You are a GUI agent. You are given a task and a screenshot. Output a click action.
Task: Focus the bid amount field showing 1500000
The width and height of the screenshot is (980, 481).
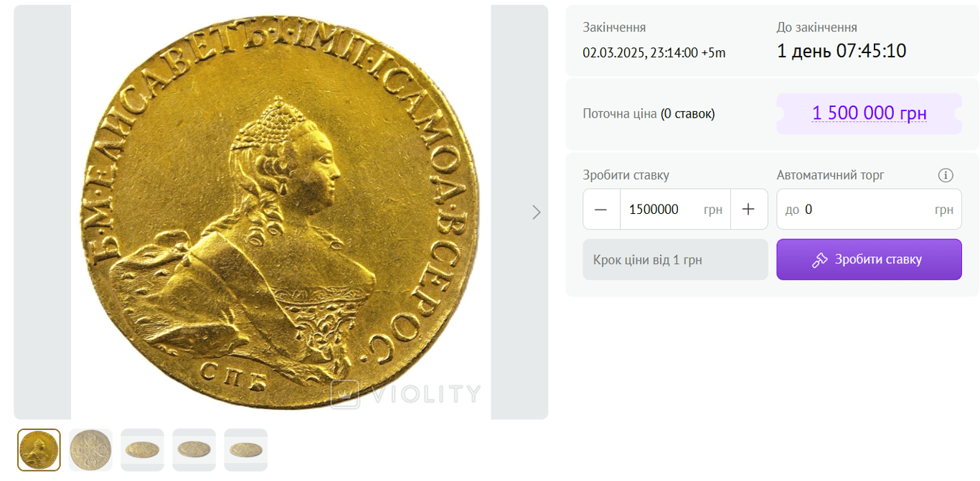(675, 210)
